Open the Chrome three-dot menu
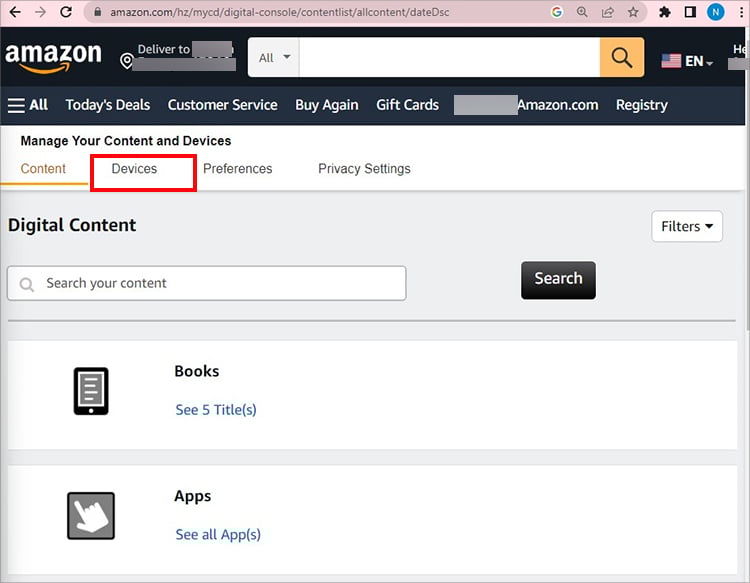750x583 pixels. tap(741, 12)
